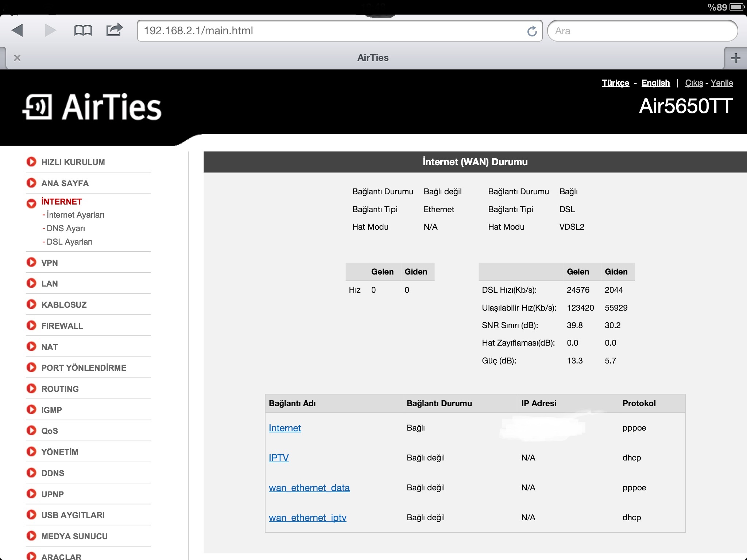Click Bağlantı Adı column header
The width and height of the screenshot is (747, 560).
click(x=292, y=403)
